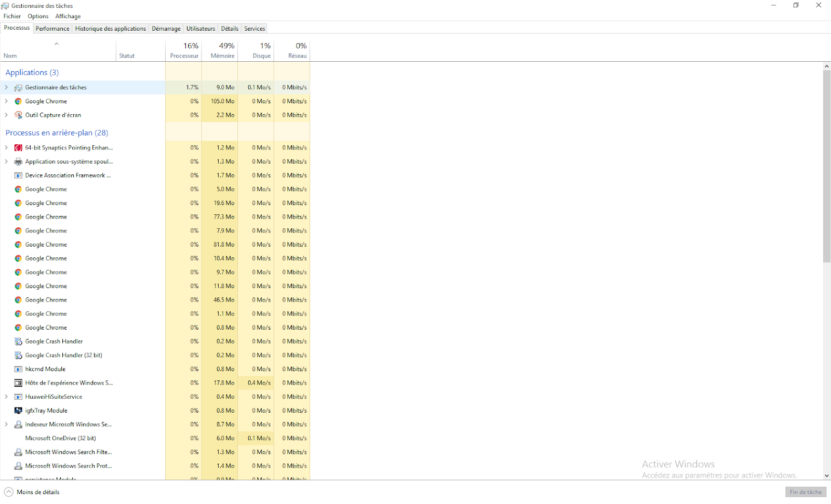Expand the Indexeur Microsoft Windows Search row
831x504 pixels.
(x=6, y=425)
